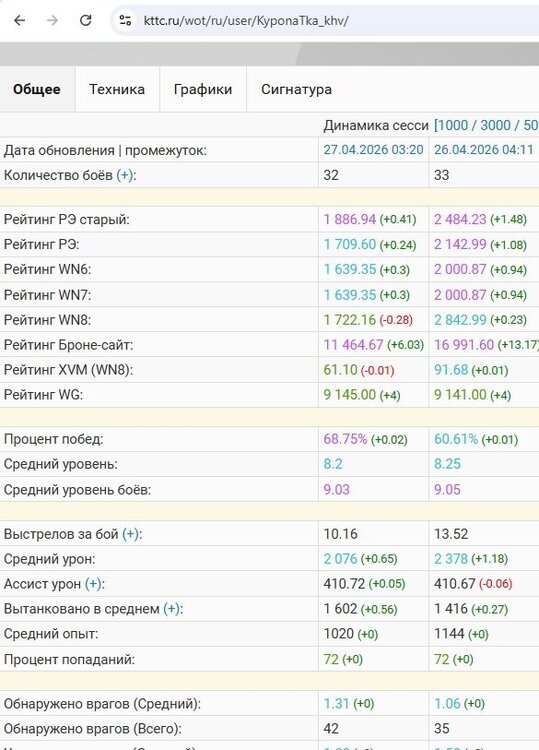Click the browser forward arrow

pyautogui.click(x=52, y=21)
